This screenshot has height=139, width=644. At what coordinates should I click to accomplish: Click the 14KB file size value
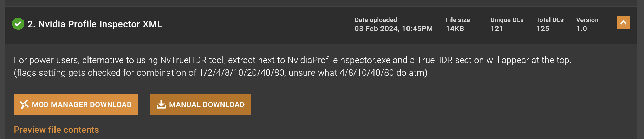point(455,29)
